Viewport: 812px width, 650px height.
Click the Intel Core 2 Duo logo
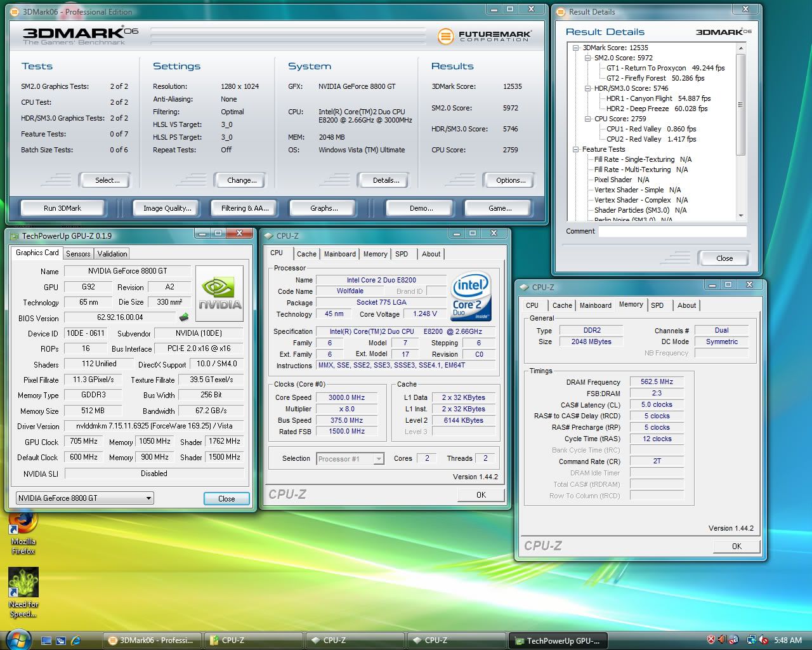[x=470, y=296]
